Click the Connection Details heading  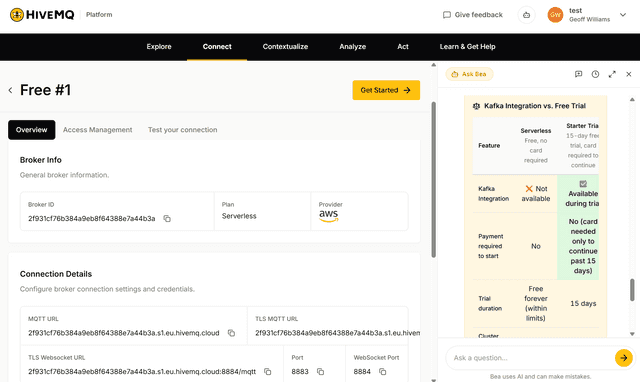(56, 274)
